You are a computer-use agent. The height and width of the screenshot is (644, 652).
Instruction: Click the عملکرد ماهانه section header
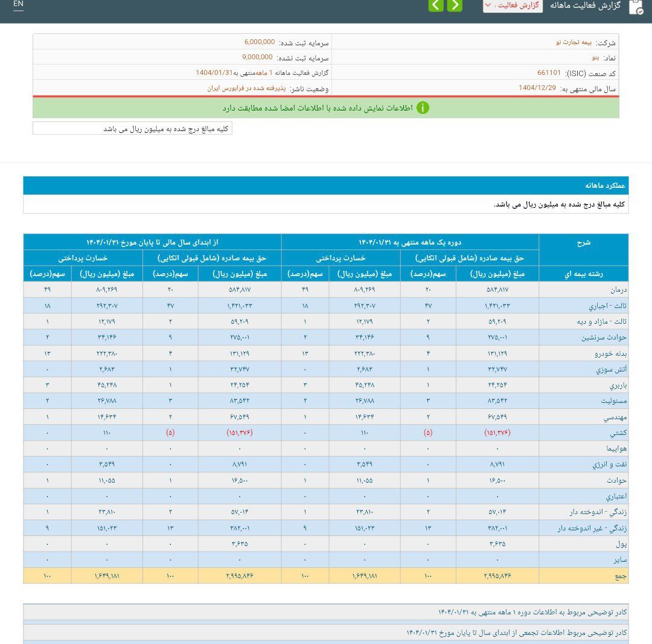click(325, 185)
